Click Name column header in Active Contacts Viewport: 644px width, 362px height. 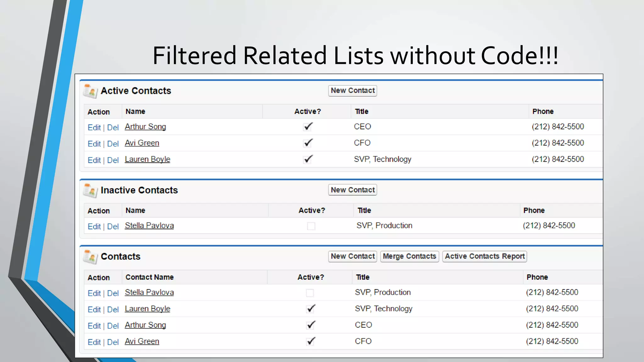135,112
